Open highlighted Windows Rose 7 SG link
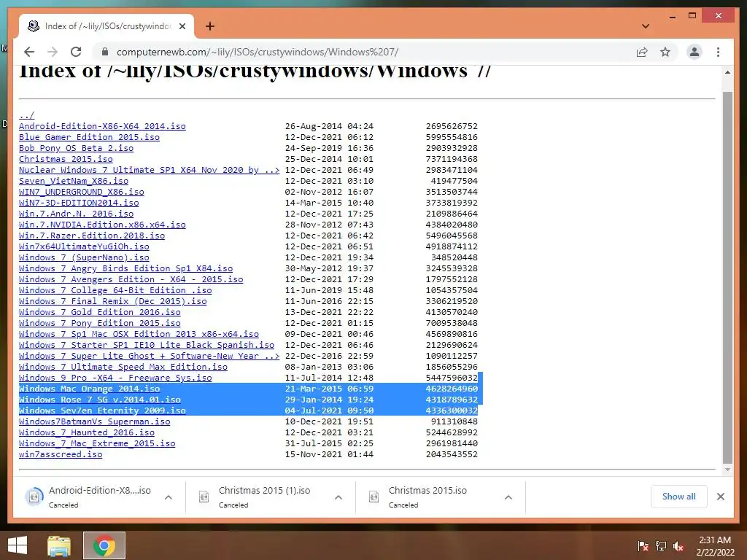This screenshot has width=747, height=560. [x=99, y=400]
